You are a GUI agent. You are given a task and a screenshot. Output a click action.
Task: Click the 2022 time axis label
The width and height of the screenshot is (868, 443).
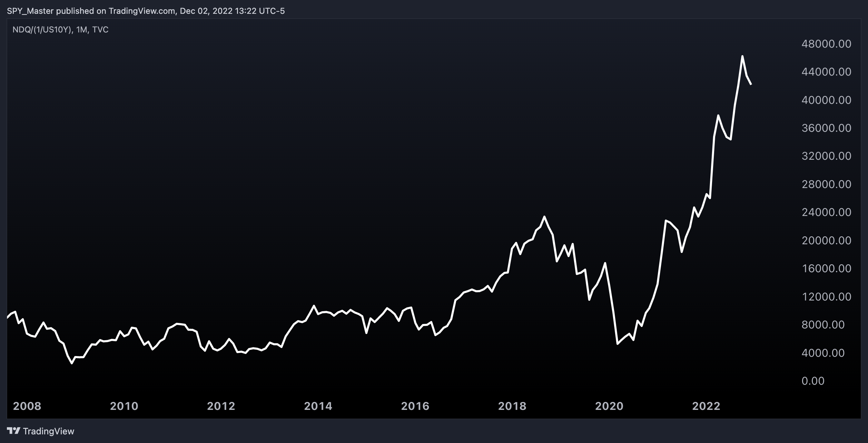point(706,406)
